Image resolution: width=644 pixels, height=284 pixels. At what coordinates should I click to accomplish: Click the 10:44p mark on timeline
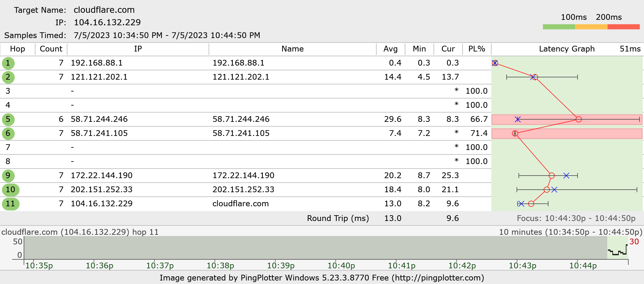tap(583, 266)
